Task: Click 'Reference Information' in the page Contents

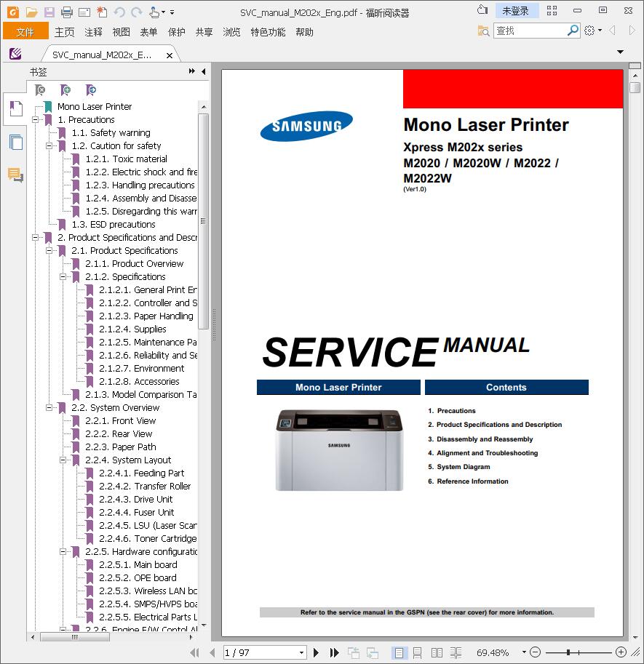Action: click(x=472, y=481)
